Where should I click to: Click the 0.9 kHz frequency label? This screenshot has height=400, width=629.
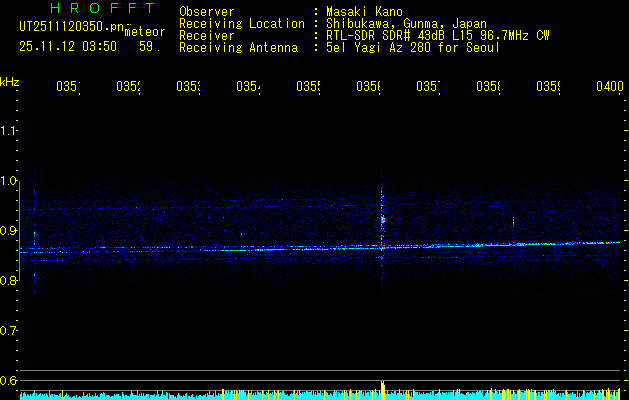8,230
